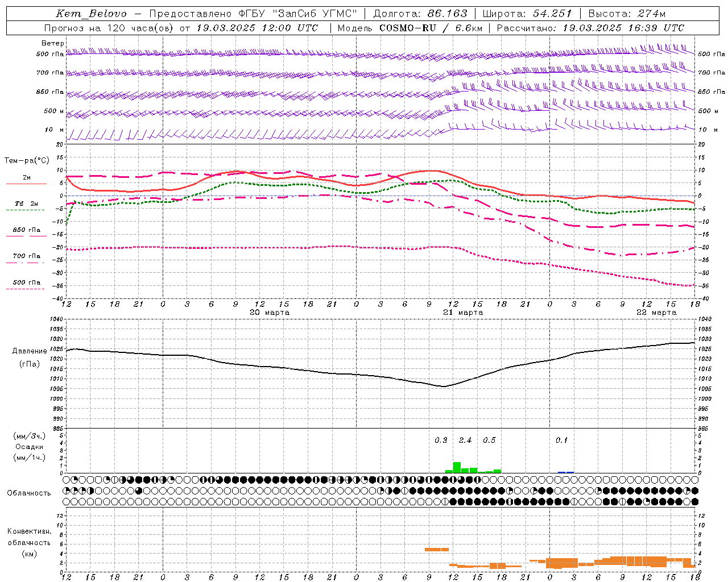Click the 2.4 precipitation total value

pos(465,440)
